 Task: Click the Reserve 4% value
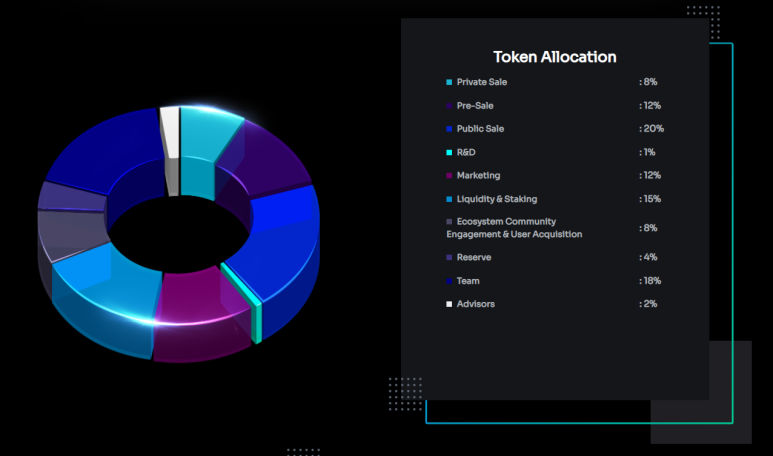pos(648,257)
